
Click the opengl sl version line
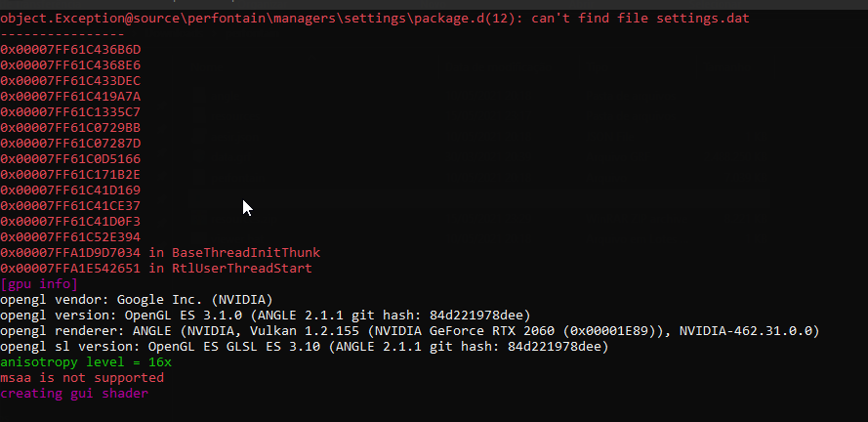[305, 347]
